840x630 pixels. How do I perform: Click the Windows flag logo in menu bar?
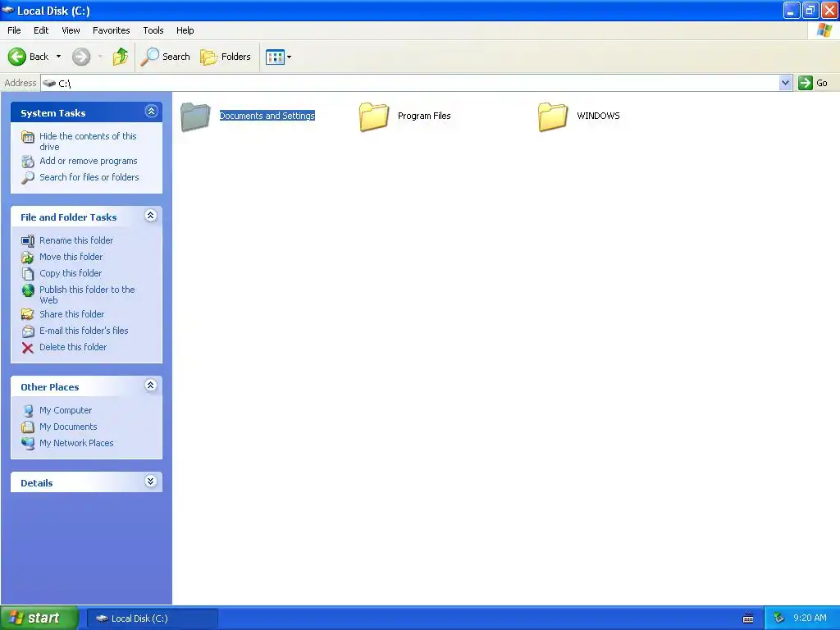824,30
